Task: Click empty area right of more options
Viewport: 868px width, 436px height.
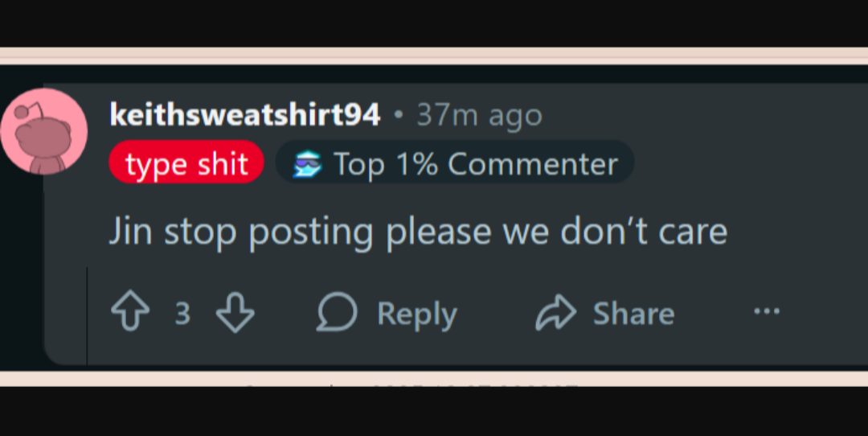Action: [x=825, y=311]
